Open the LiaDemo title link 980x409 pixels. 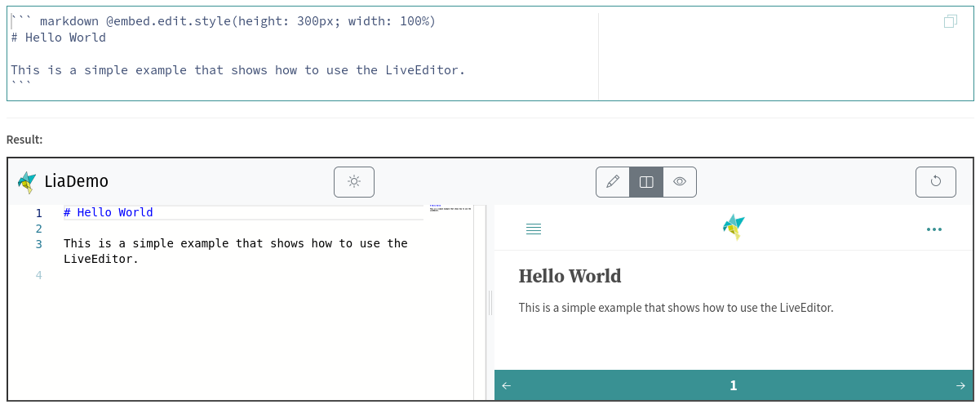click(77, 181)
